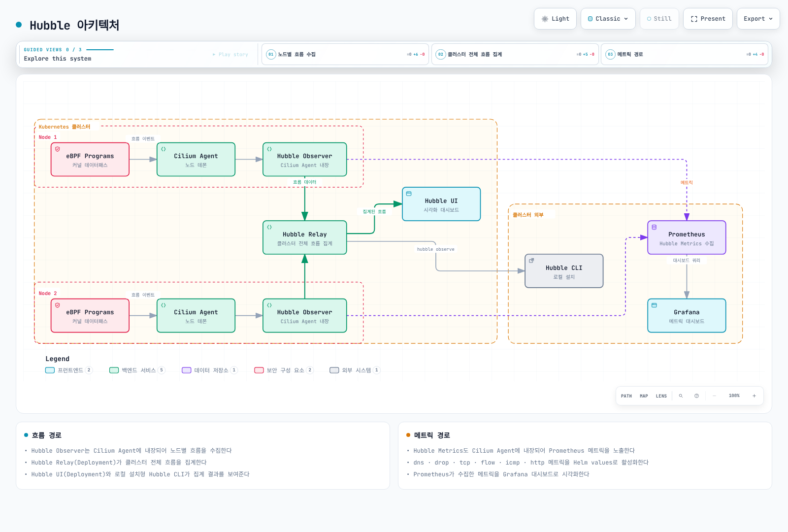Switch to LENS view mode
The image size is (788, 532).
pyautogui.click(x=661, y=396)
